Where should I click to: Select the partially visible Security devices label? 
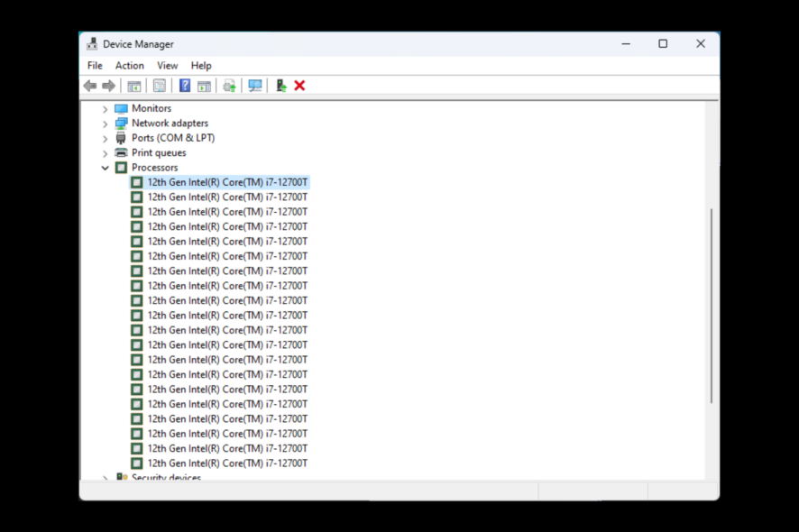pyautogui.click(x=166, y=477)
